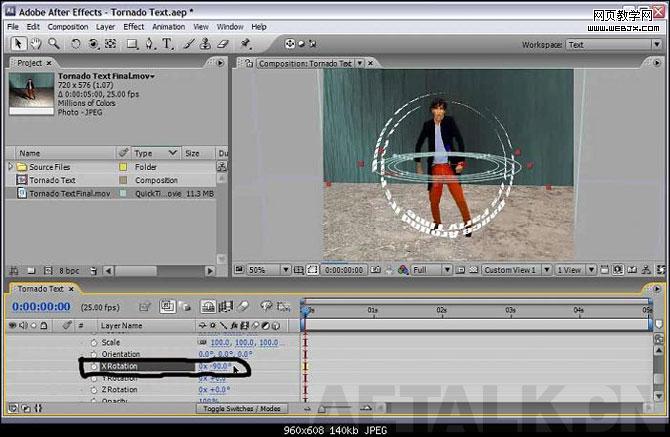This screenshot has width=670, height=437.
Task: Open the Type column sort dropdown
Action: pos(172,153)
